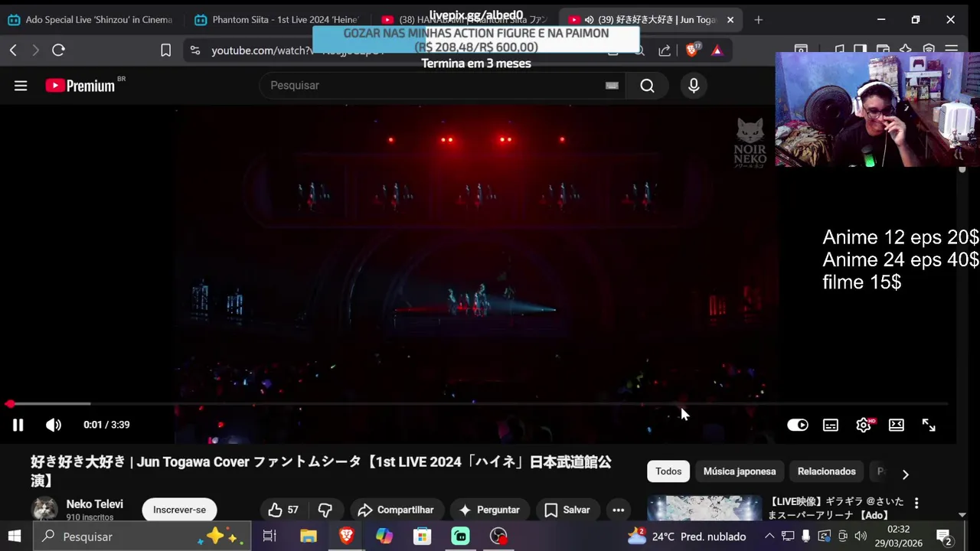980x551 pixels.
Task: Open Brave Shields lion icon
Action: (x=692, y=51)
